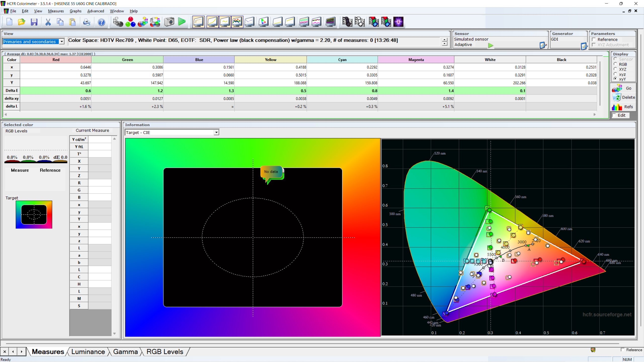Toggle the measures table view monitor icon
The width and height of the screenshot is (644, 362).
pos(198,22)
